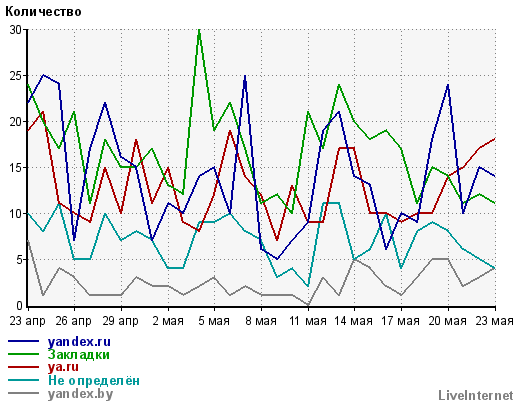Open the yandex.by legend link

(80, 394)
